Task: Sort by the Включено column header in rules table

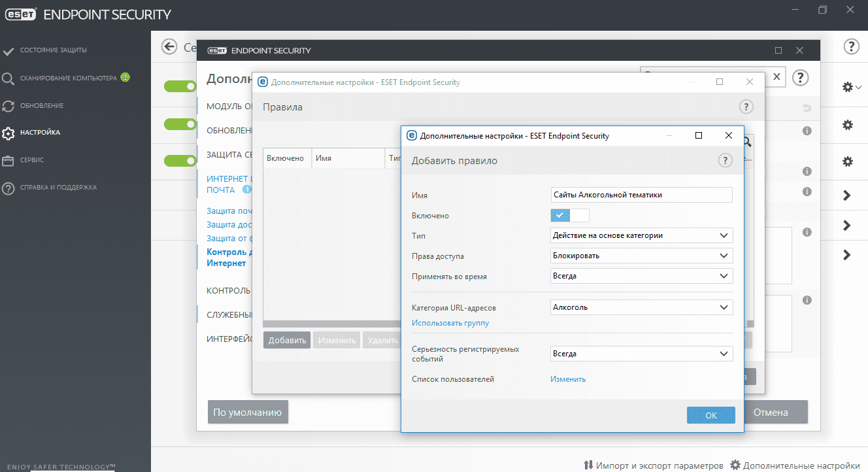Action: 287,158
